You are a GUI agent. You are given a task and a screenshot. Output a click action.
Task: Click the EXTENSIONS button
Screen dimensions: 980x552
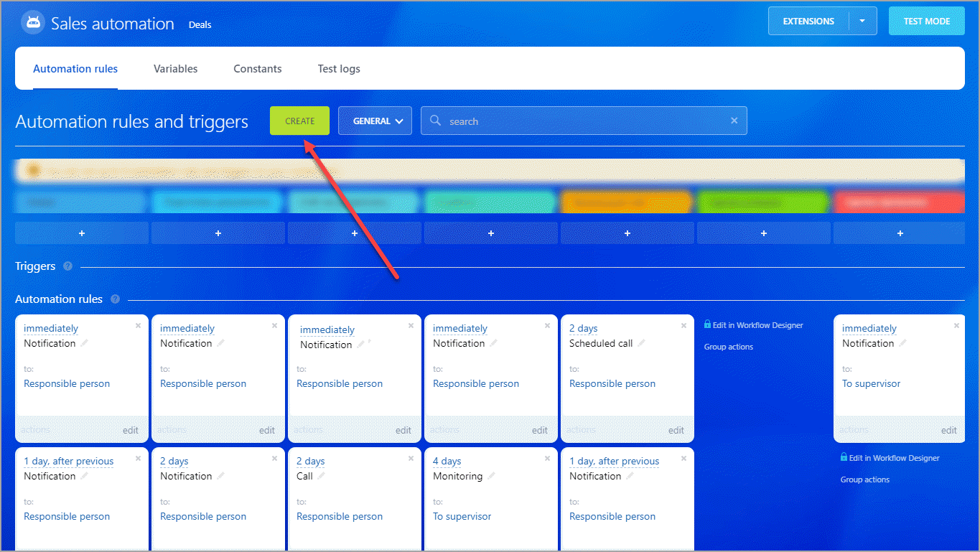(808, 21)
